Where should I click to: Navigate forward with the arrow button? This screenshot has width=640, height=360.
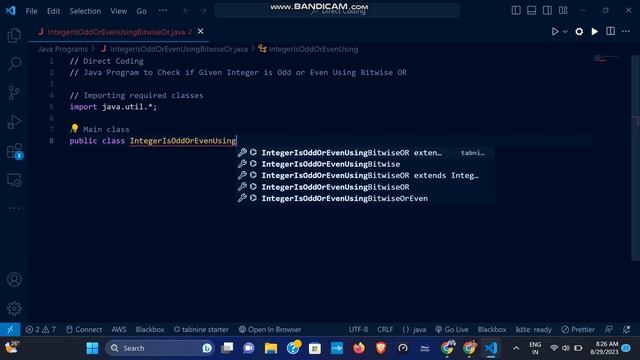click(203, 11)
